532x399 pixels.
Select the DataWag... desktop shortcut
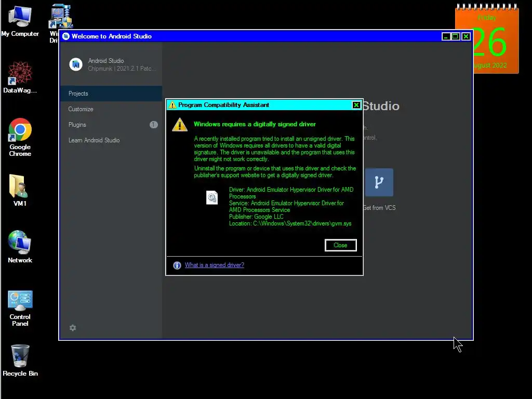pos(20,77)
